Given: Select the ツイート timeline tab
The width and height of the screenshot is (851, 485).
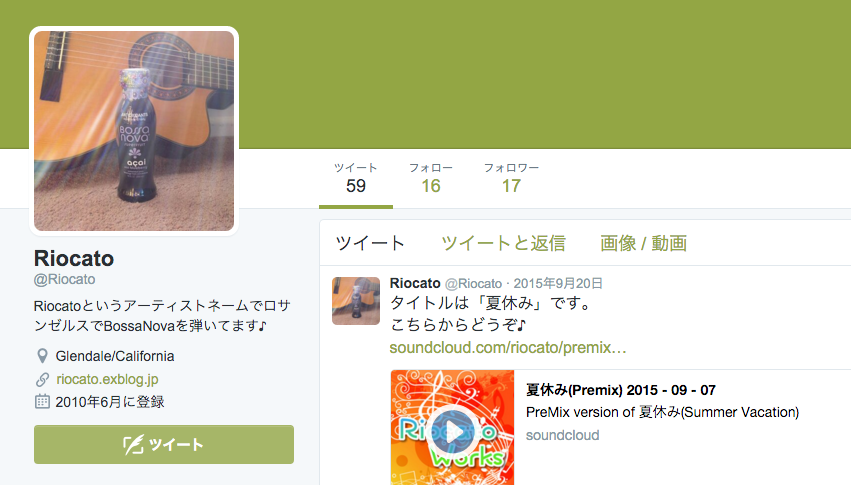Looking at the screenshot, I should [370, 243].
